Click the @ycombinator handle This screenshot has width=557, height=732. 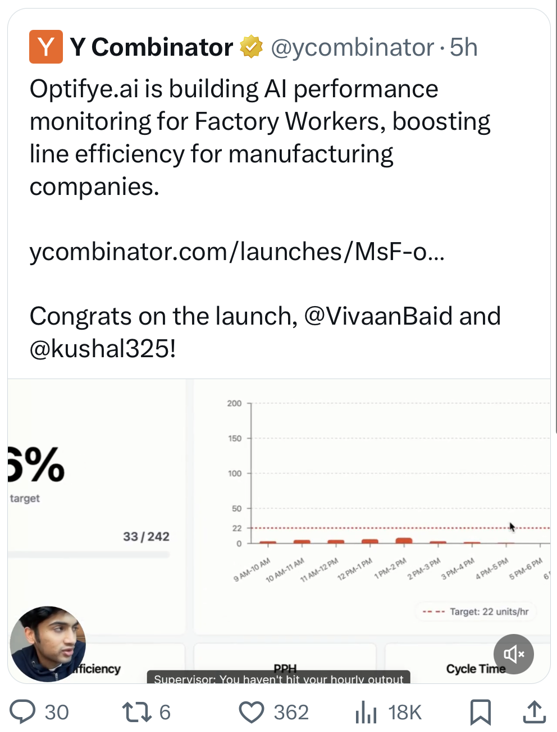coord(353,47)
